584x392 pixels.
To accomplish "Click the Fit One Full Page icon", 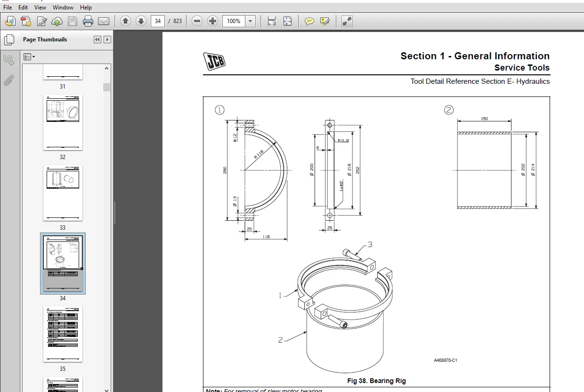I will 288,21.
